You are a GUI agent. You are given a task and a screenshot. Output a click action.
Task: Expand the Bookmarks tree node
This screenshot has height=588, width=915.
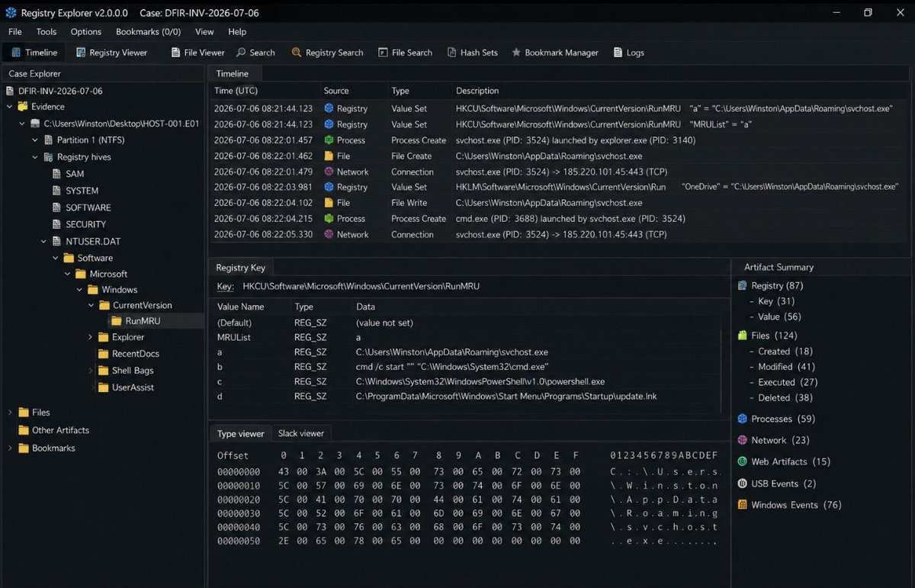pyautogui.click(x=10, y=448)
